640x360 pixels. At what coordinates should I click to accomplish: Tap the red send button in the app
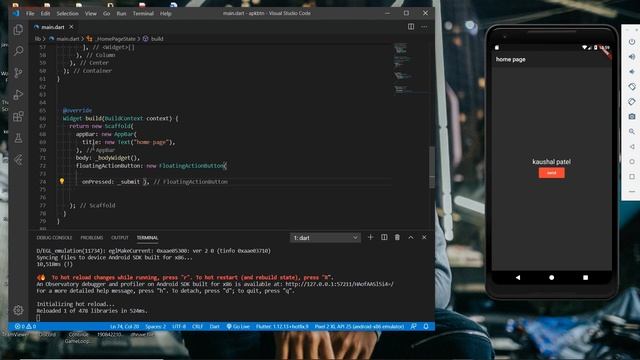[551, 173]
